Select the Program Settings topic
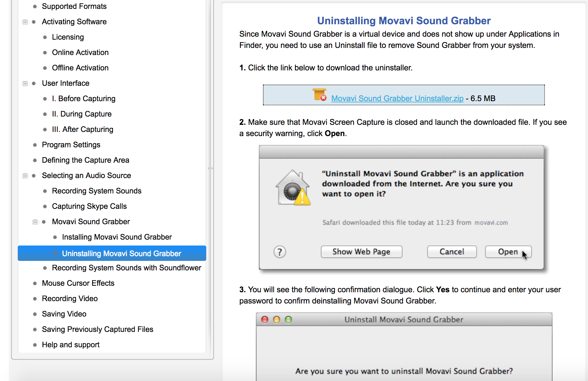Screen dimensions: 588x381 click(x=71, y=145)
